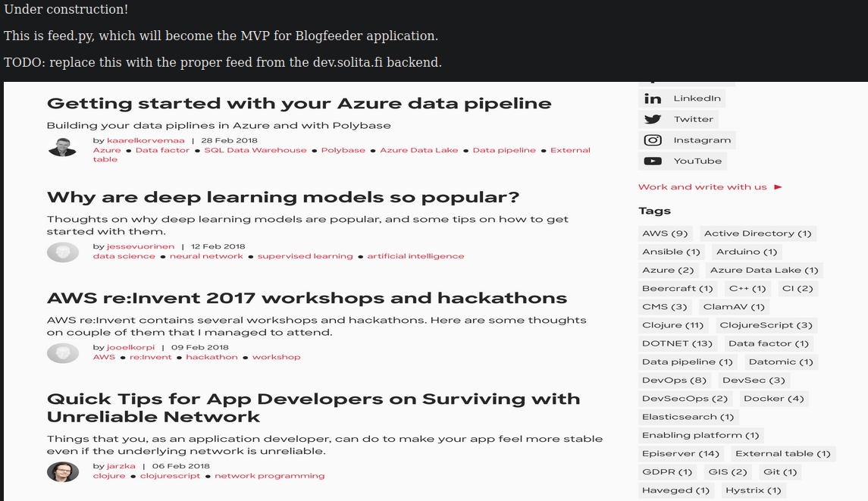Open the Azure data pipeline article title
The width and height of the screenshot is (868, 501).
tap(299, 104)
